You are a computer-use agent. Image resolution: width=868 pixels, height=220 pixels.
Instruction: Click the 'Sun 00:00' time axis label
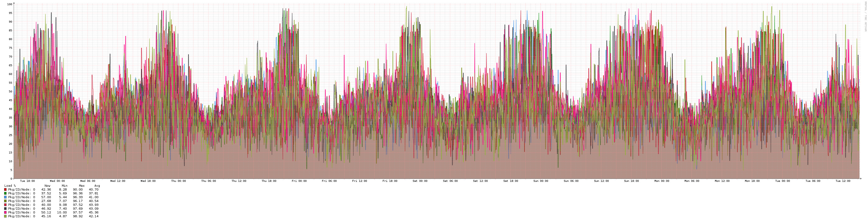[x=541, y=181]
